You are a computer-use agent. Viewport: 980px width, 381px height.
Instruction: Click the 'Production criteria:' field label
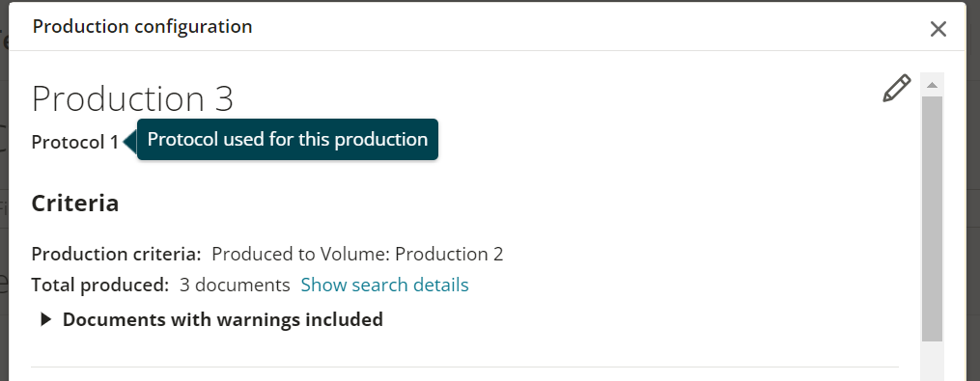[116, 255]
